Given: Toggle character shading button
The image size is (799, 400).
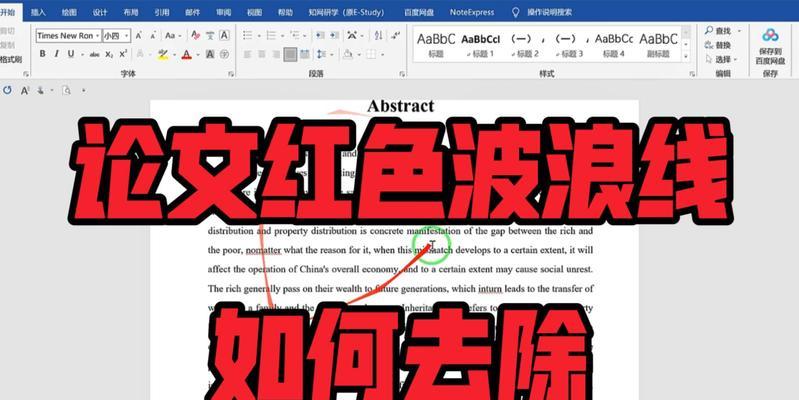Looking at the screenshot, I should (210, 54).
